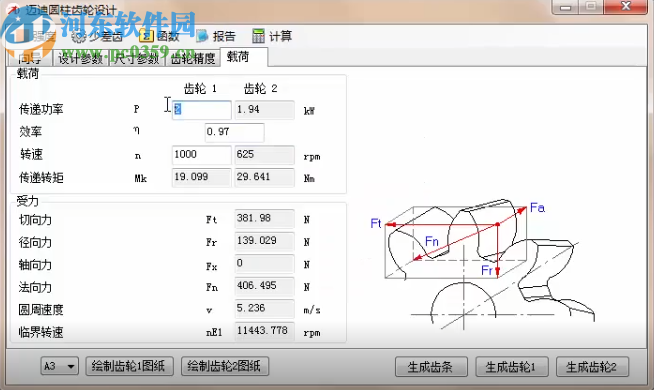The width and height of the screenshot is (654, 390).
Task: Click the 函数 sigma icon
Action: [146, 37]
